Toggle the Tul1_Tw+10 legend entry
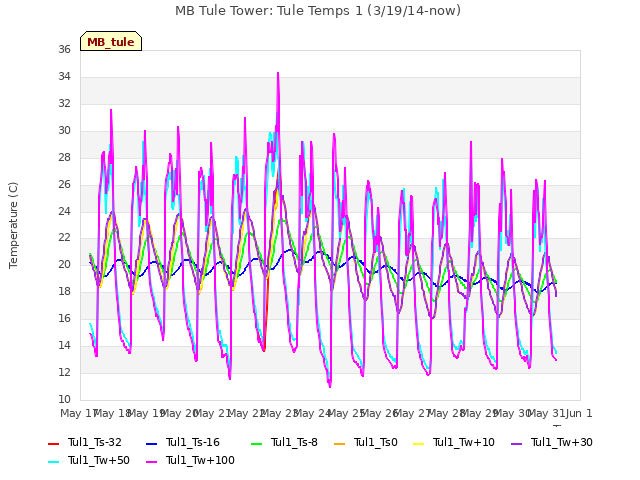Screen dimensions: 640x480 click(454, 442)
